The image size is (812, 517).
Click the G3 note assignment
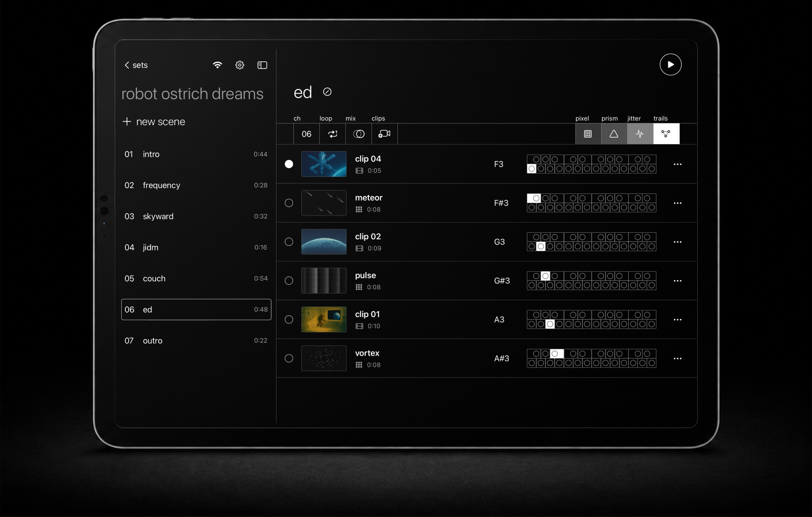pyautogui.click(x=499, y=242)
